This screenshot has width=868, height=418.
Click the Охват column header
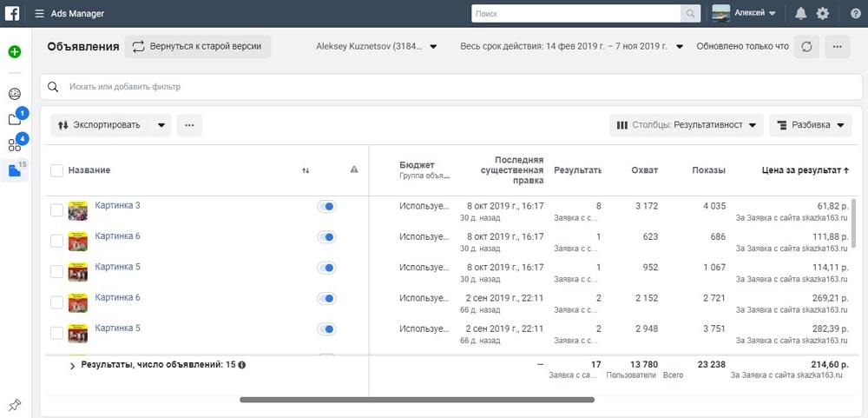(x=644, y=170)
